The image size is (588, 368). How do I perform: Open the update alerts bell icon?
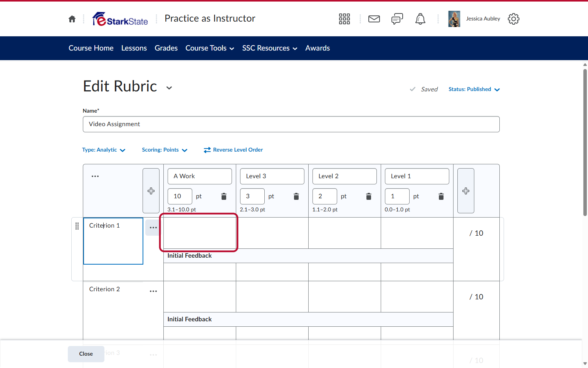(x=420, y=19)
